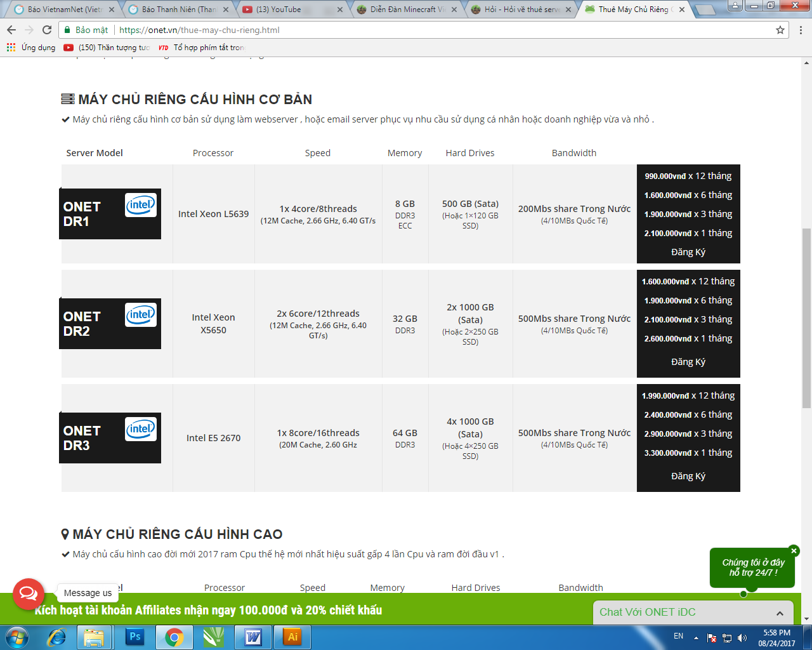
Task: Click the 1x 8core/16threads speed cell
Action: pos(318,438)
